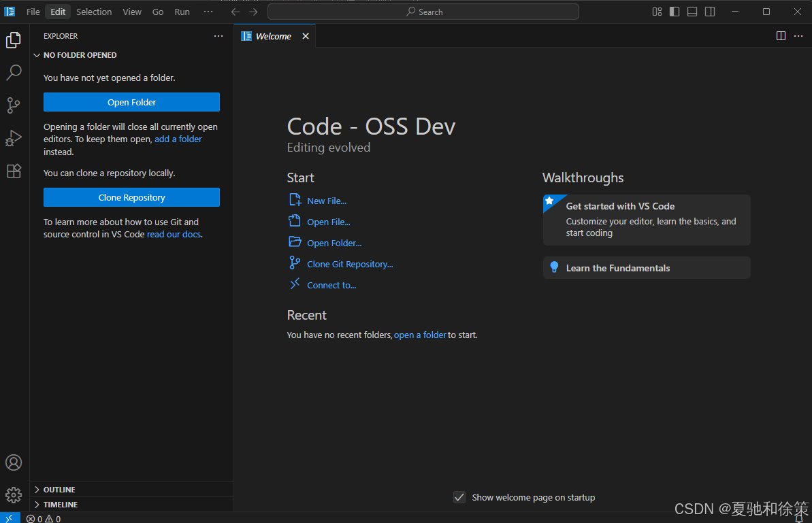Uncheck Show welcome page on startup
Viewport: 812px width, 523px height.
459,497
